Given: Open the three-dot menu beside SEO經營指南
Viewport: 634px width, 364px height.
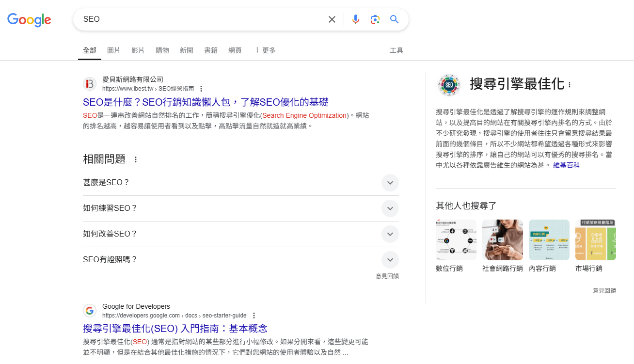Looking at the screenshot, I should [x=201, y=89].
